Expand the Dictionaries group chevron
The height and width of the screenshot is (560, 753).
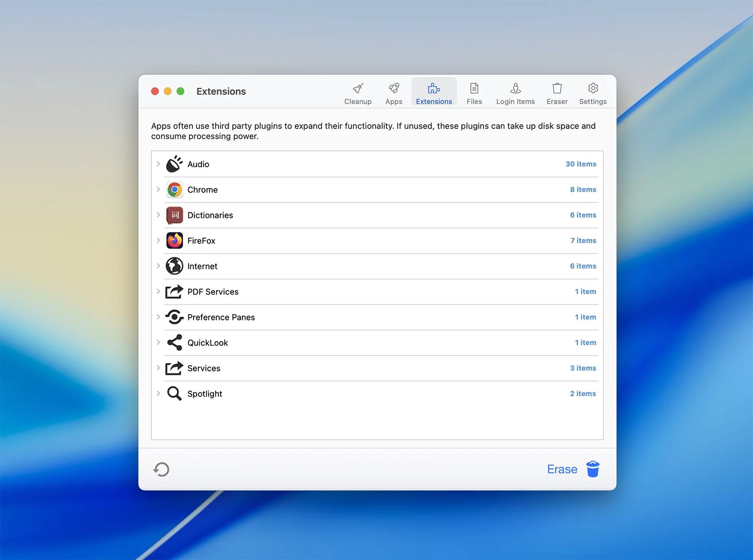[x=158, y=215]
